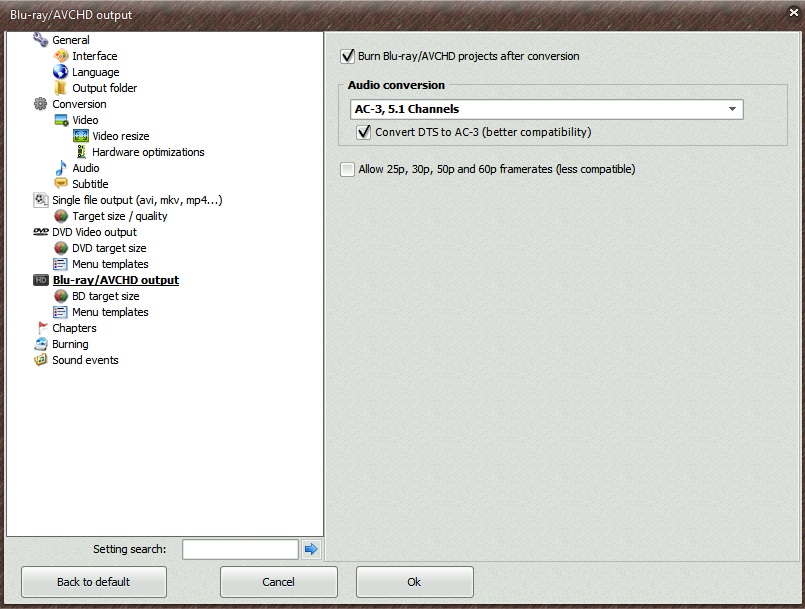Screen dimensions: 805x609
Task: Select Blu-ray/AVCHD output entry
Action: 116,280
